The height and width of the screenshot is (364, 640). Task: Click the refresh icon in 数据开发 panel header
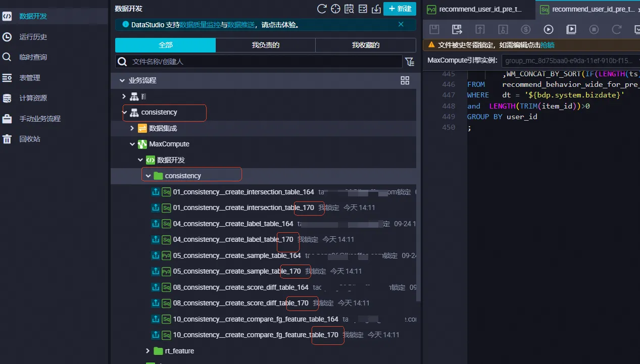(x=322, y=9)
